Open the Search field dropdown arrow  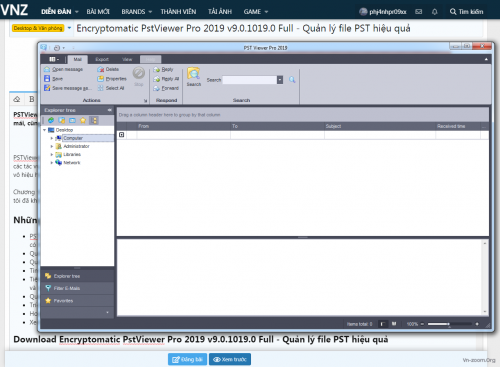point(280,80)
